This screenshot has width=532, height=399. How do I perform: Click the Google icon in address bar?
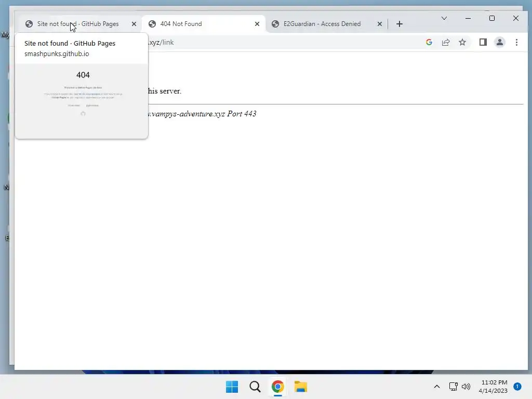429,42
